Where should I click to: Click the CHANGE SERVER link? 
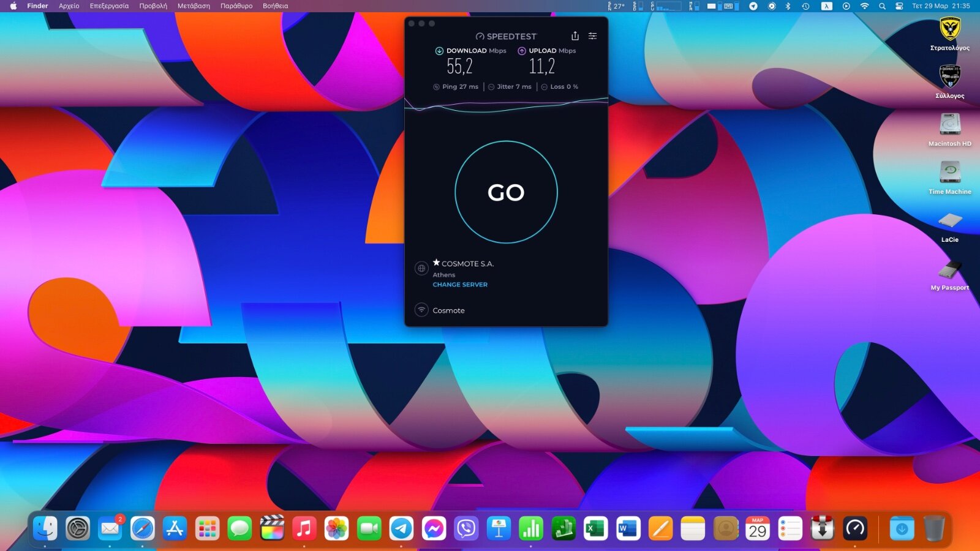pyautogui.click(x=460, y=285)
